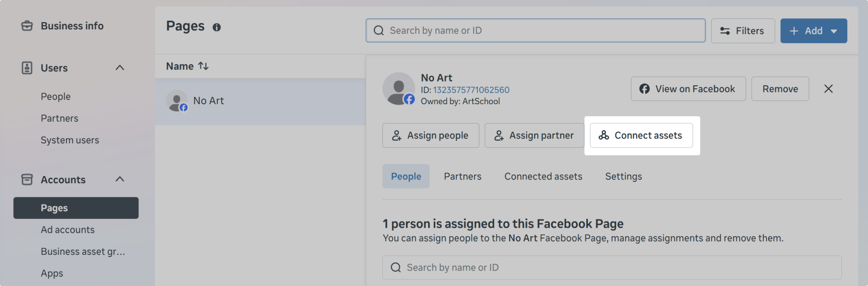Open the Filters button
Viewport: 868px width, 286px height.
coord(743,31)
